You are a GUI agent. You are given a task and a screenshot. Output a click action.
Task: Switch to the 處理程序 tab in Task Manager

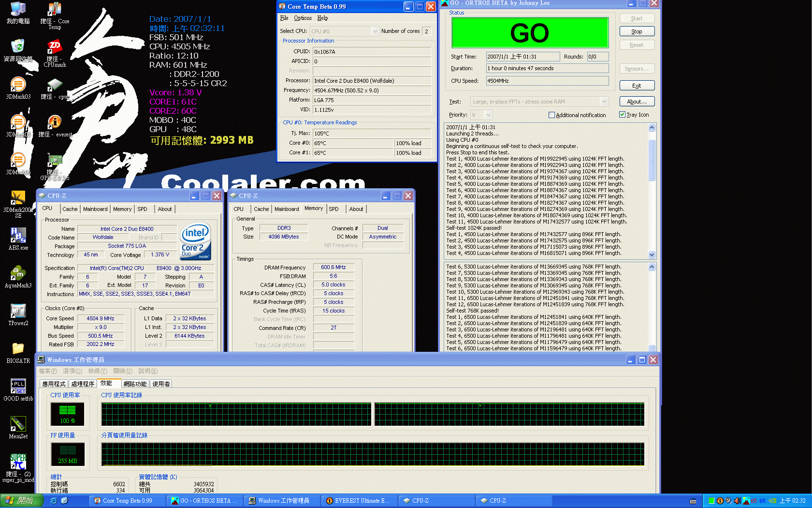click(83, 384)
